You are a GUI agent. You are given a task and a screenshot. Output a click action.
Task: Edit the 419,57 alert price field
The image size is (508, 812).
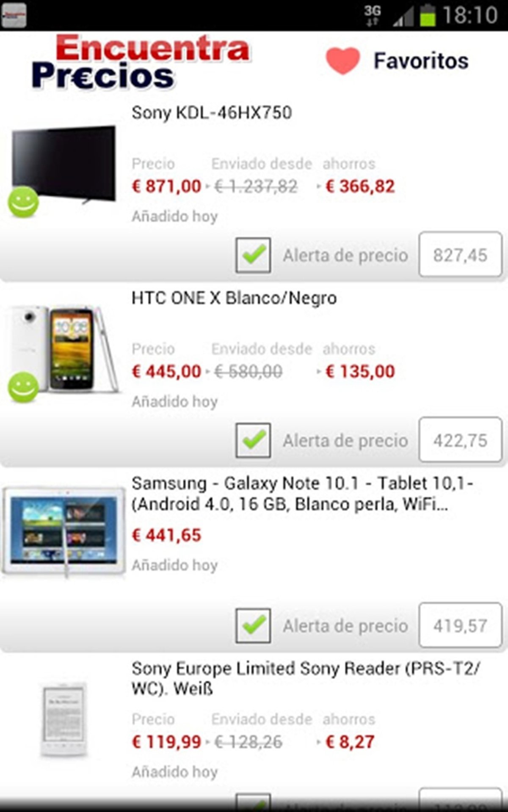(x=460, y=625)
